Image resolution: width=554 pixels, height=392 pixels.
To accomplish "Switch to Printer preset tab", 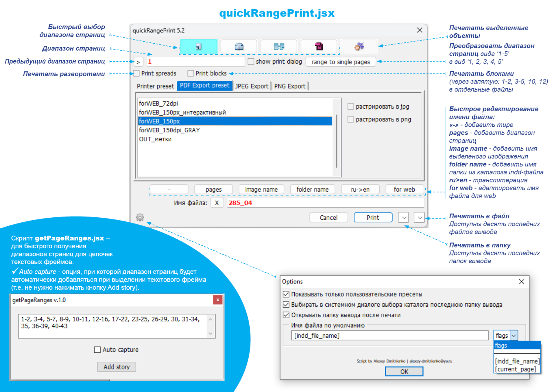I will pyautogui.click(x=155, y=86).
